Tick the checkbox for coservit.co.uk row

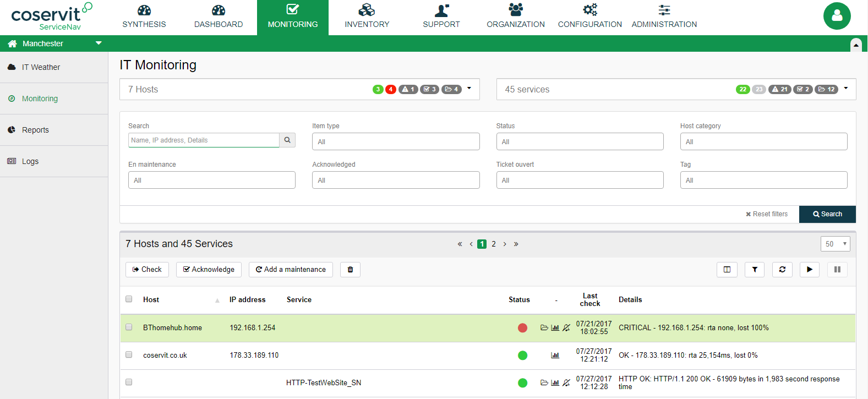tap(129, 354)
